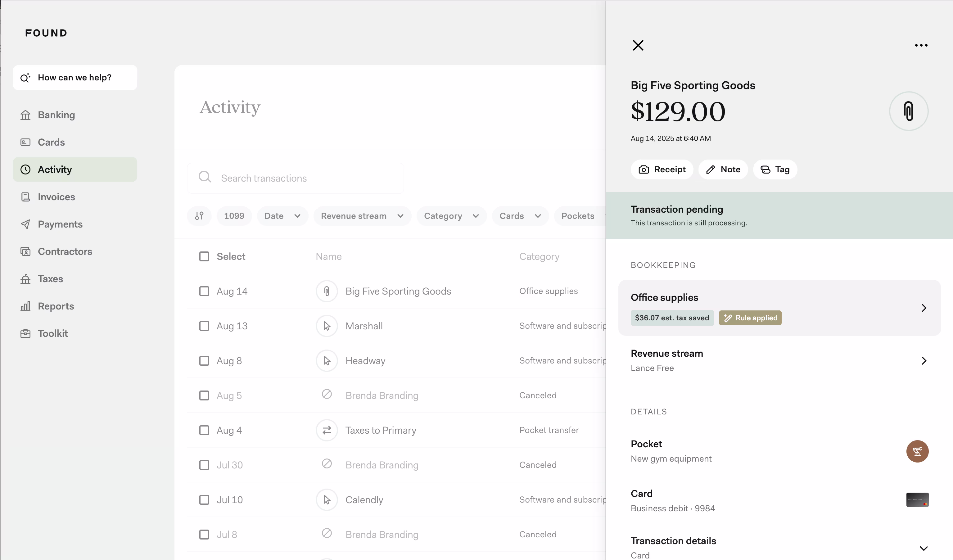953x560 pixels.
Task: Close the transaction detail panel
Action: pos(638,45)
